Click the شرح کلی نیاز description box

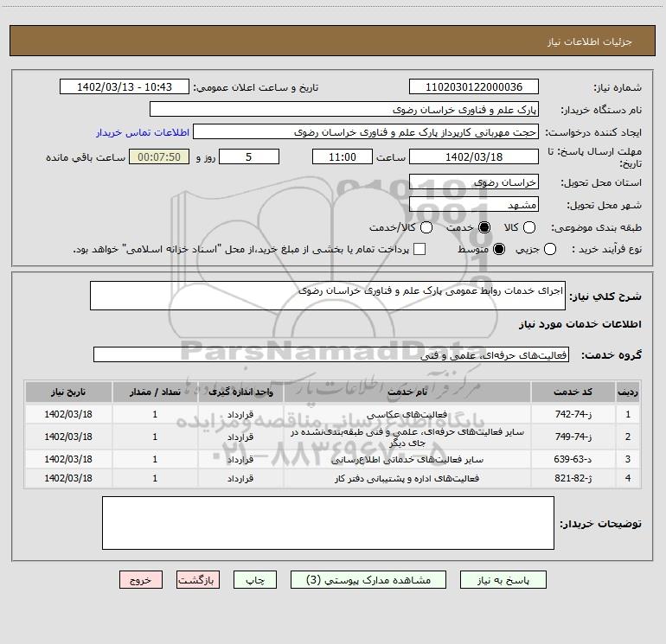coord(328,296)
